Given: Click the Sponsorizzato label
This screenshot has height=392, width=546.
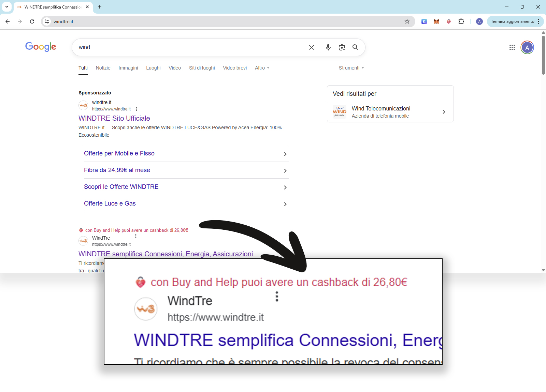Looking at the screenshot, I should click(x=95, y=93).
